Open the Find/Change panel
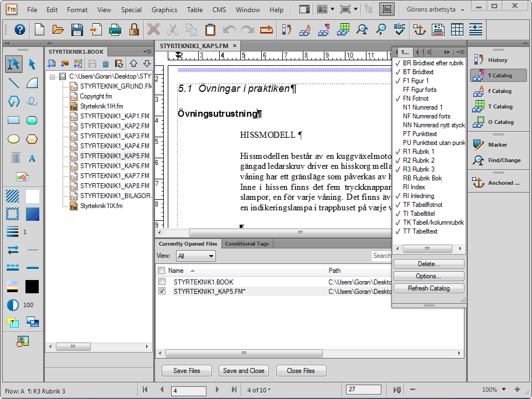 [x=496, y=160]
